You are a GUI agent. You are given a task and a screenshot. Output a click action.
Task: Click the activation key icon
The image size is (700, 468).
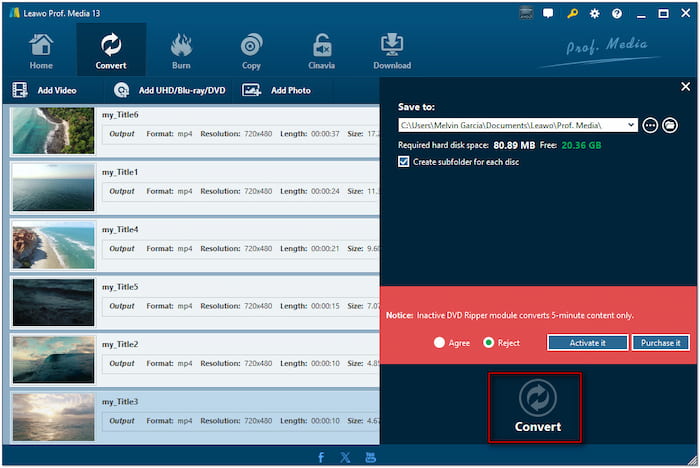[x=572, y=13]
